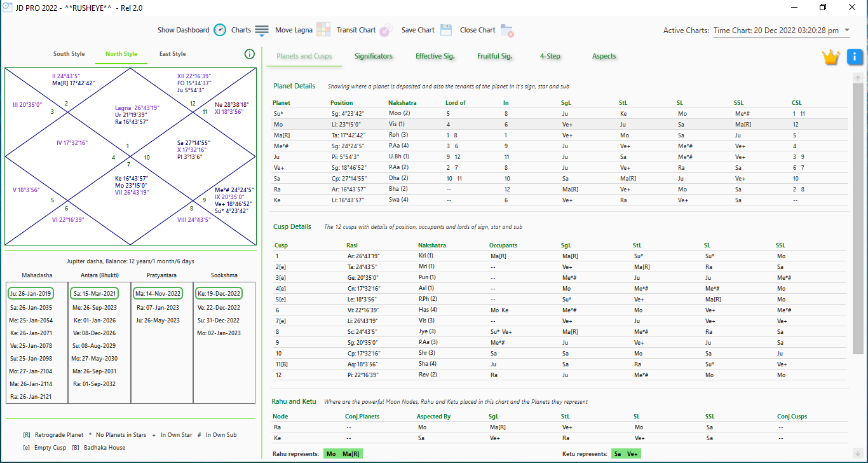Click the Moon position Li: 23°15'0"
Screen dimensions: 868x463
(x=346, y=124)
